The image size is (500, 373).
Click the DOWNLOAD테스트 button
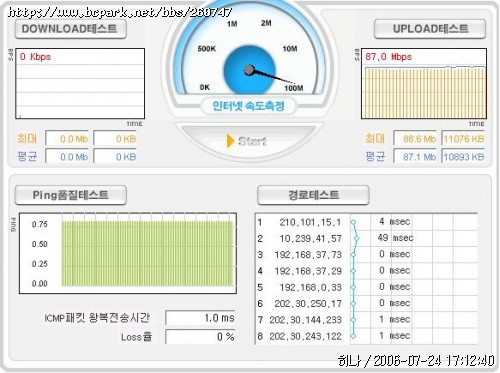click(x=71, y=29)
